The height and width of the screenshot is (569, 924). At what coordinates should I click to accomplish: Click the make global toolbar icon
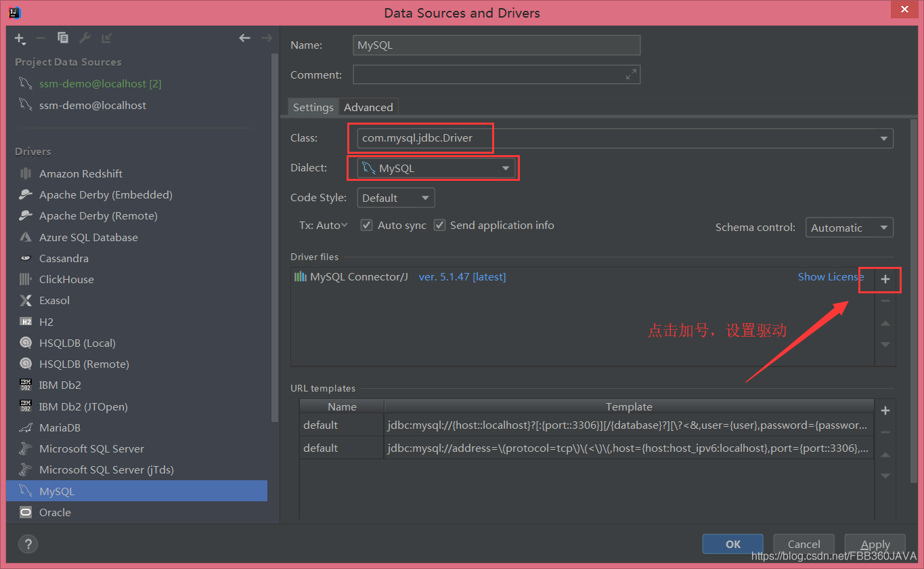(106, 38)
